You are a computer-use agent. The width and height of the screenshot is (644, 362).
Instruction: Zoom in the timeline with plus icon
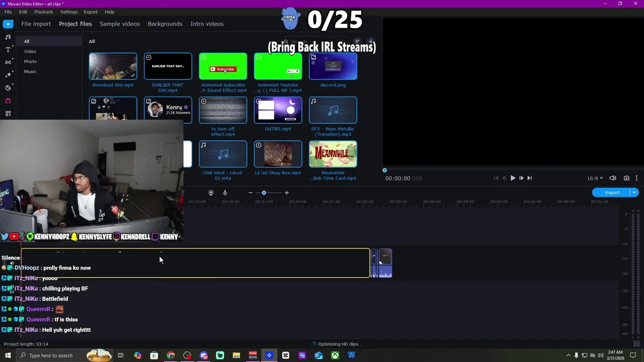287,193
